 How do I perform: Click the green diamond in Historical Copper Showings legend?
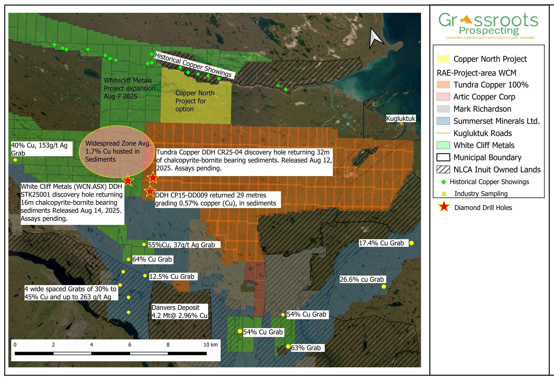pos(443,182)
